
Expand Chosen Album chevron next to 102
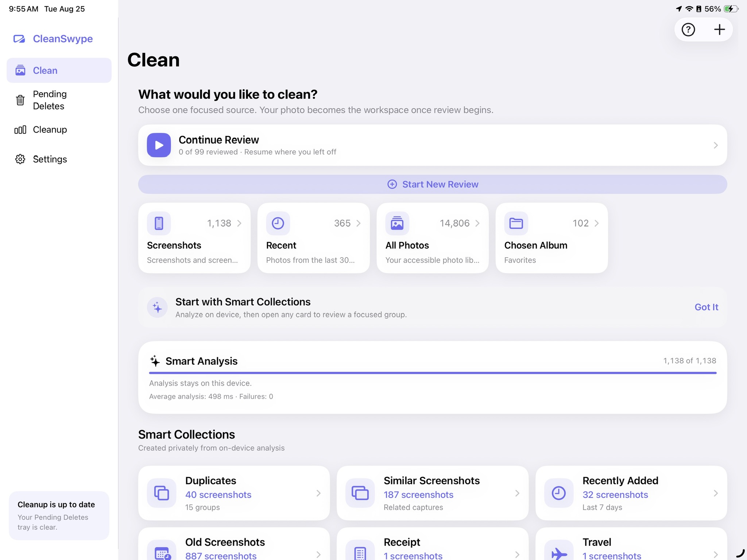pyautogui.click(x=597, y=223)
